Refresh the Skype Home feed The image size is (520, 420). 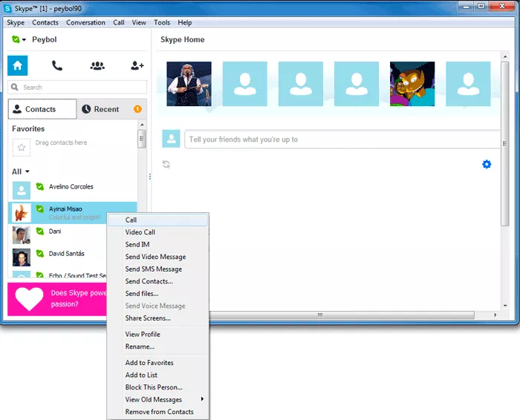click(166, 164)
